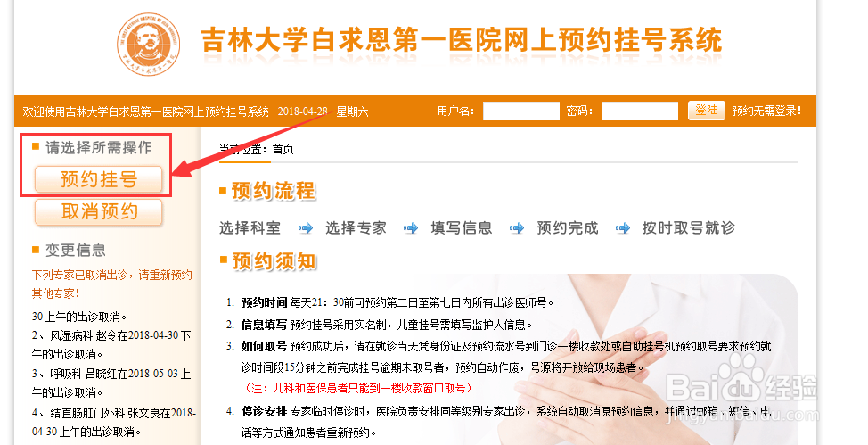Click the arrow icon after 选择科室

coord(306,227)
